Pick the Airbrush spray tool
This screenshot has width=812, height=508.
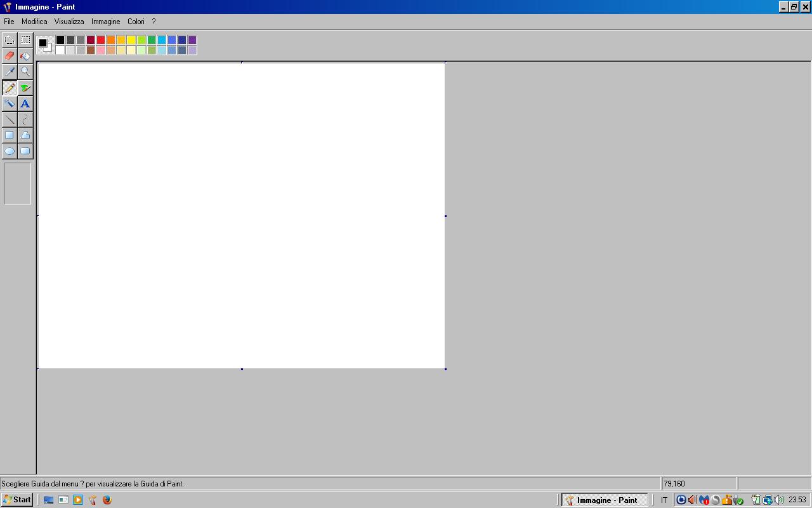point(10,104)
